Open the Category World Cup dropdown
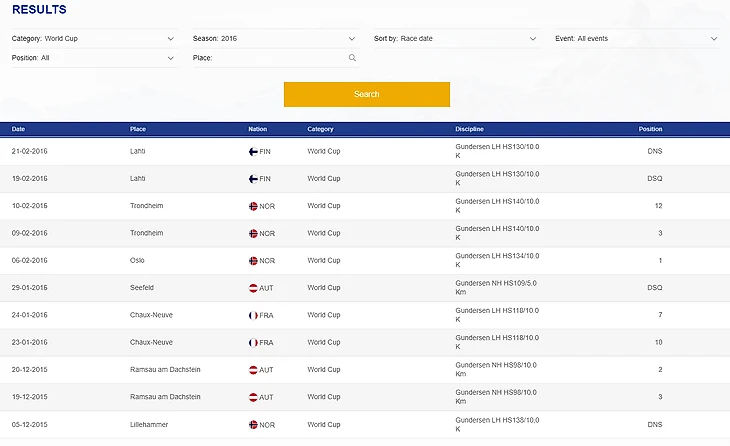The width and height of the screenshot is (730, 446). coord(93,39)
